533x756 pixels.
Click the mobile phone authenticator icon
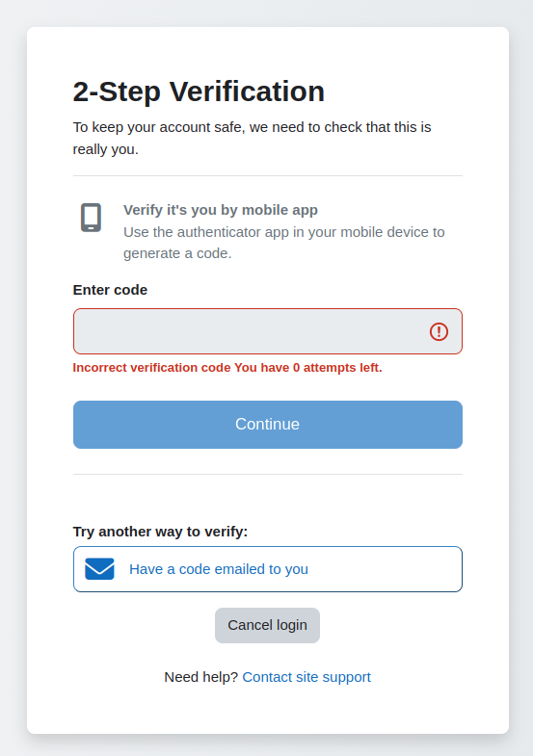[x=91, y=218]
